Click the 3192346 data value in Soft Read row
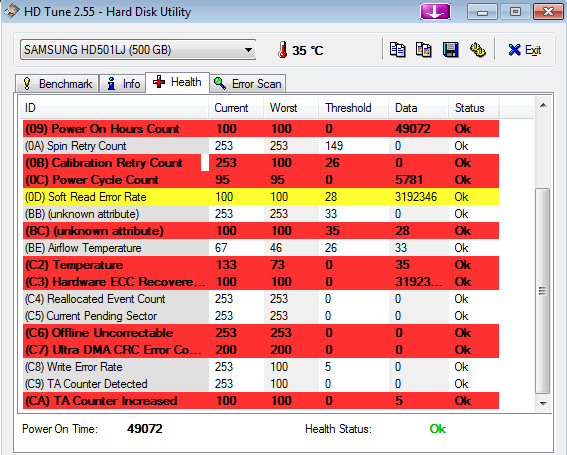 point(416,197)
